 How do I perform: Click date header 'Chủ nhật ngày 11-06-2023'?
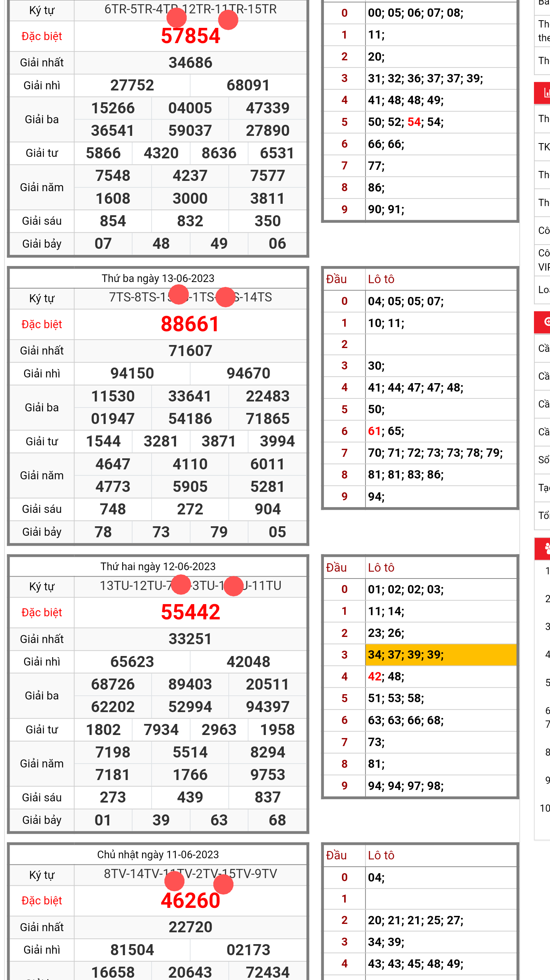tap(158, 855)
